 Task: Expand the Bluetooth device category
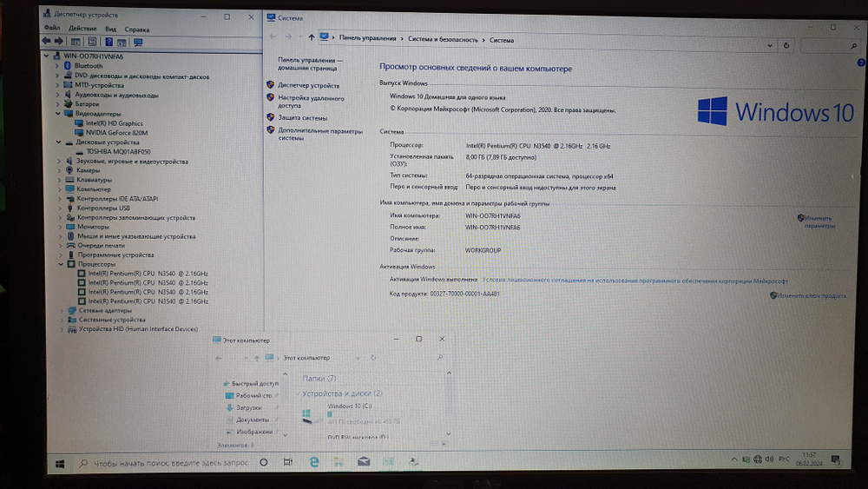(x=56, y=66)
